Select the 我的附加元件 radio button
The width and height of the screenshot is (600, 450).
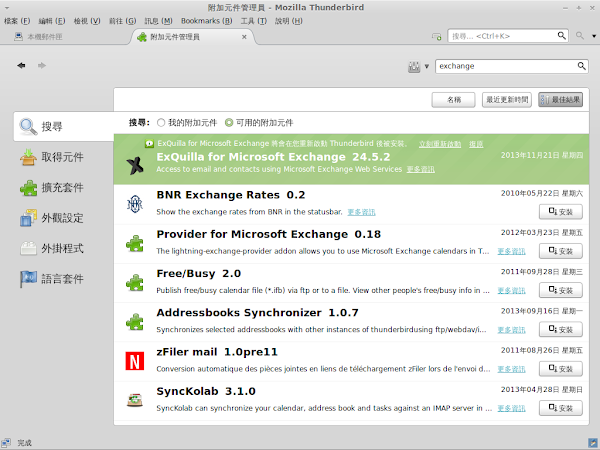161,122
